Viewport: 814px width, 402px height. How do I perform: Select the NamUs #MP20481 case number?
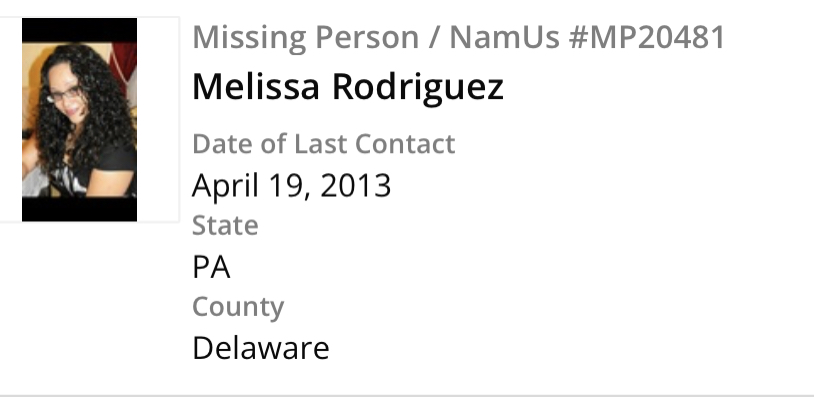587,38
